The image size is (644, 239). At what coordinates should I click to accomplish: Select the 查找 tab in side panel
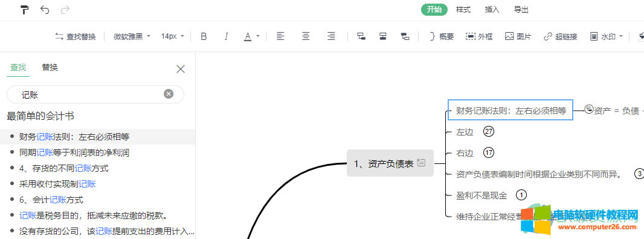[x=18, y=67]
